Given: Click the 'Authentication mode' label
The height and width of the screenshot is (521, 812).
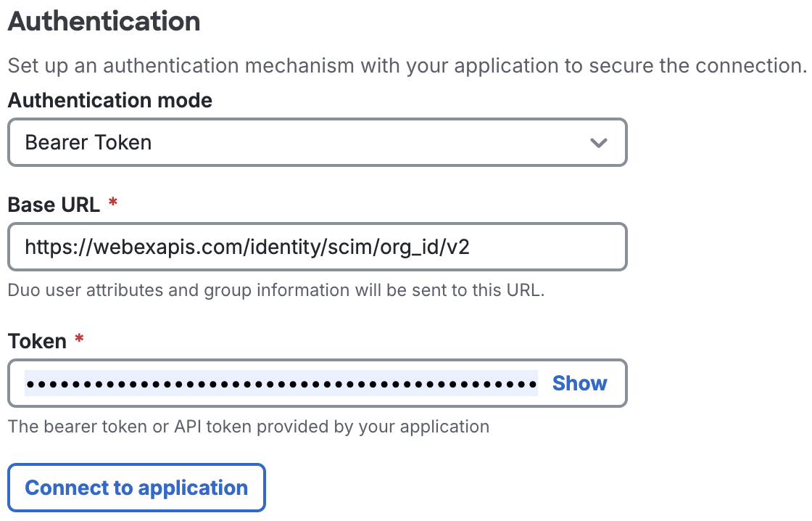Looking at the screenshot, I should (x=109, y=100).
